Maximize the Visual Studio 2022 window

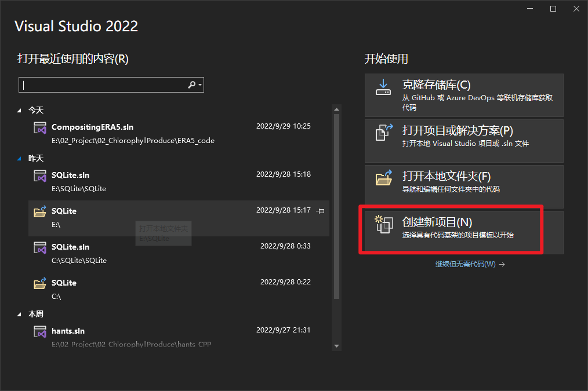(x=553, y=9)
